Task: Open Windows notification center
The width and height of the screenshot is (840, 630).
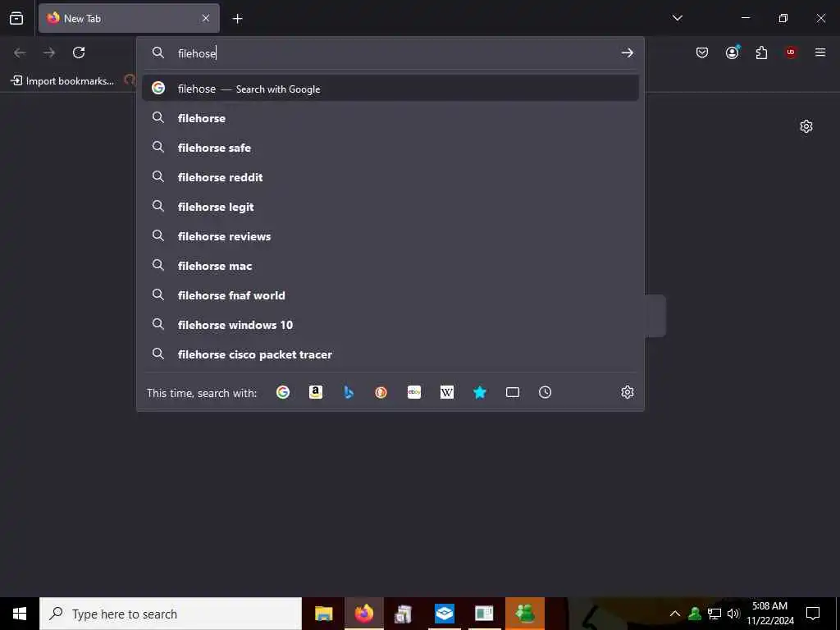Action: pos(813,614)
